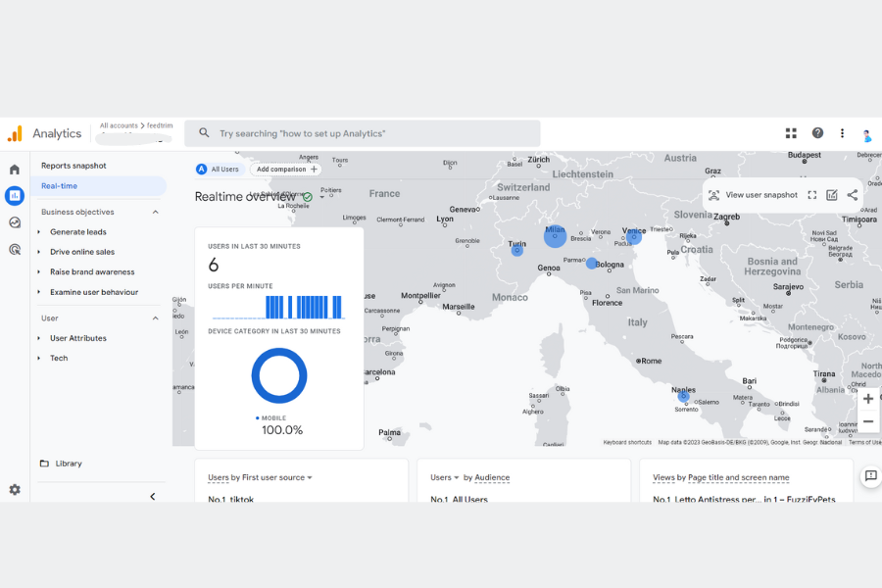
Task: Open the feedback icon at bottom right
Action: coord(869,476)
